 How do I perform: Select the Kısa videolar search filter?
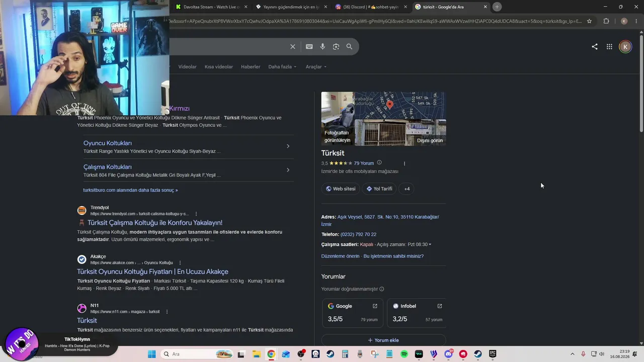(x=219, y=67)
